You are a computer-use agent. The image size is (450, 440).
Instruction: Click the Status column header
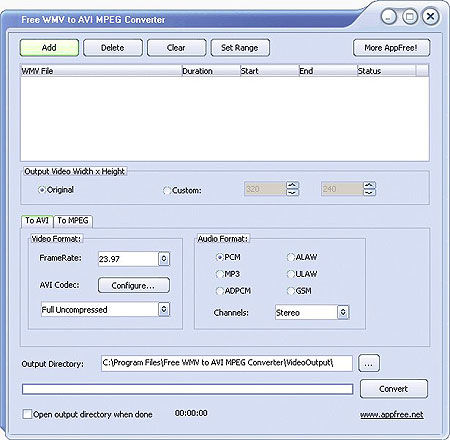point(386,71)
